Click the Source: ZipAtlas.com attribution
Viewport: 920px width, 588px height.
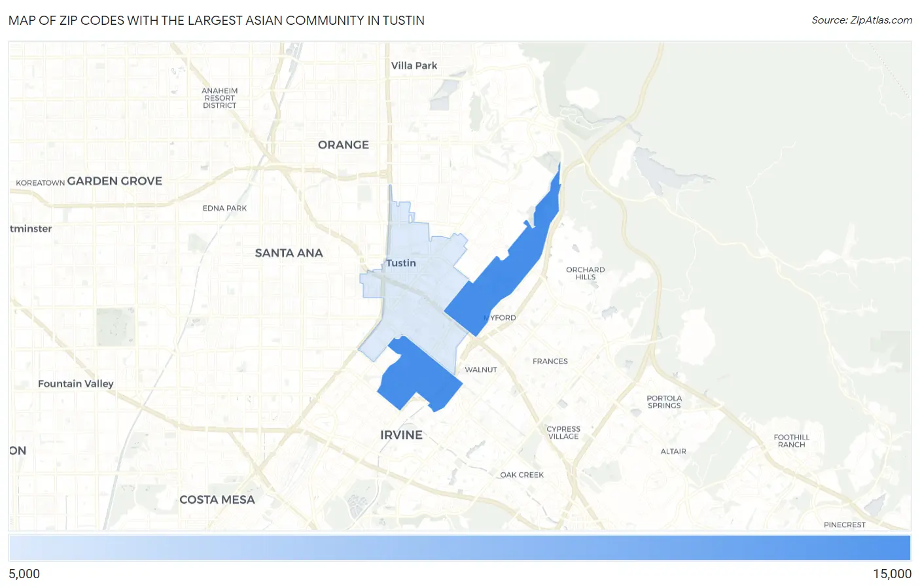point(861,20)
